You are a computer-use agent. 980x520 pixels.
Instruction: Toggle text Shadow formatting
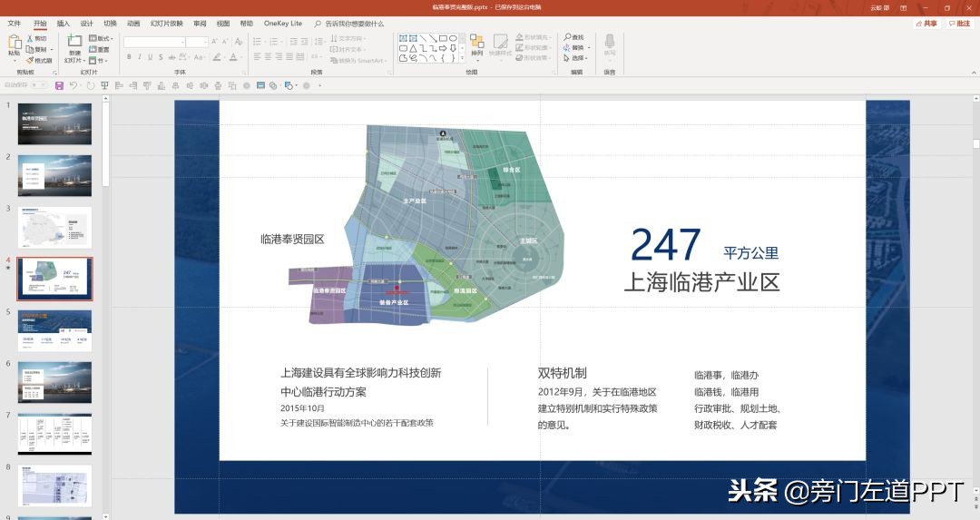click(161, 57)
